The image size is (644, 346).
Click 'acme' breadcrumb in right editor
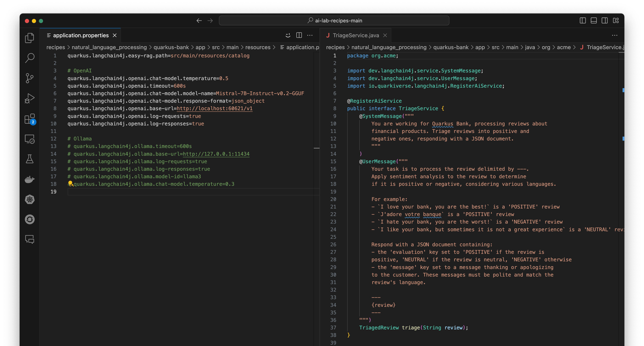564,47
